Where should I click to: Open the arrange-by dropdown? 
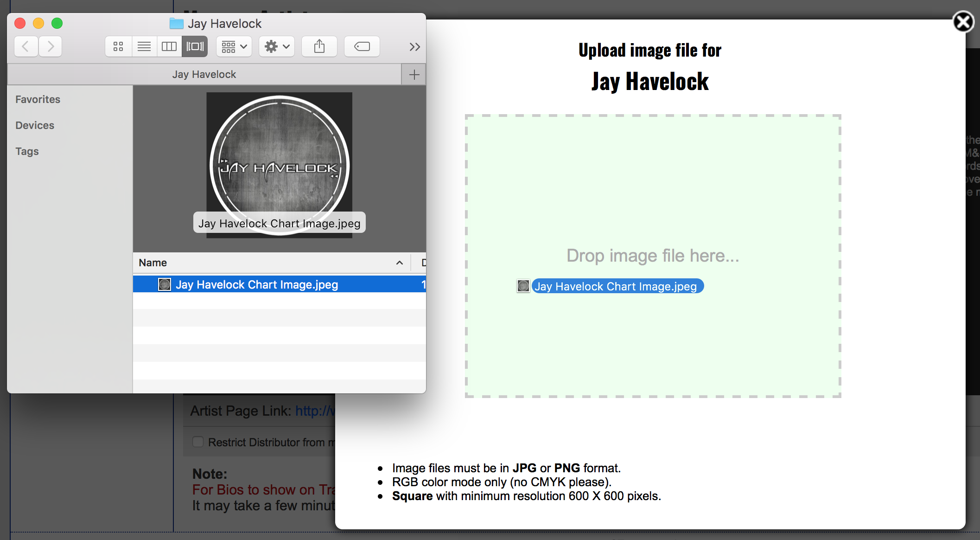234,46
